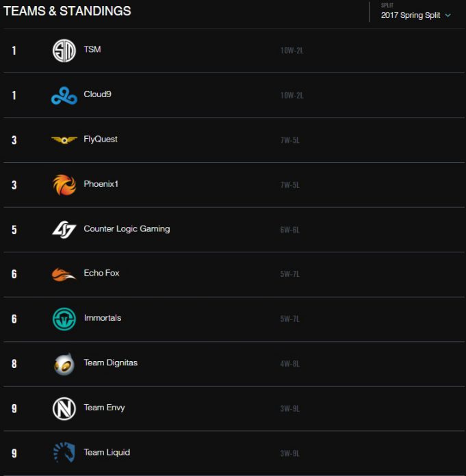Click the FlyQuest winged logo

pyautogui.click(x=64, y=140)
